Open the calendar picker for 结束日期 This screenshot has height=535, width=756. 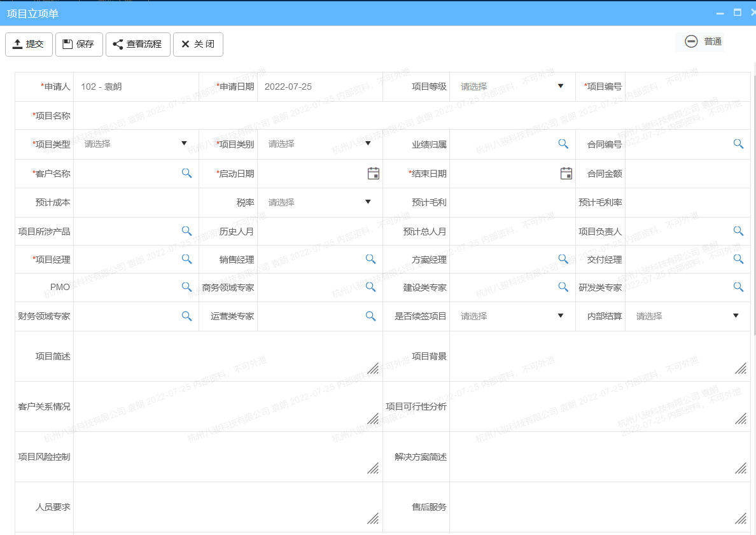click(566, 173)
